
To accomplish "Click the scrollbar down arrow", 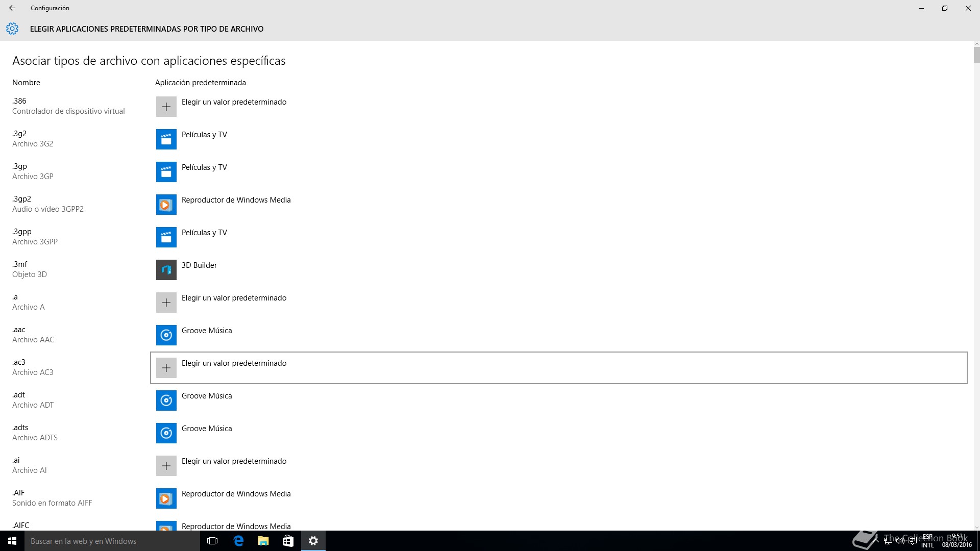I will [976, 528].
